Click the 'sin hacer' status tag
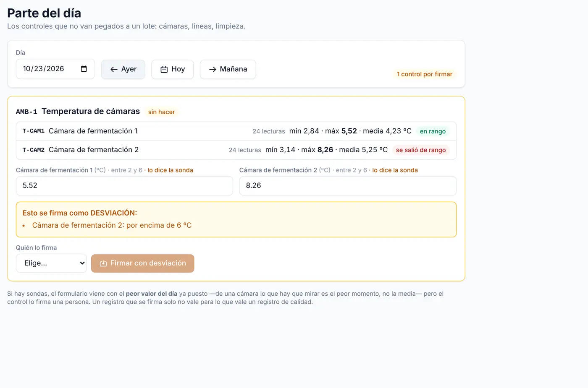The image size is (588, 388). coord(161,112)
